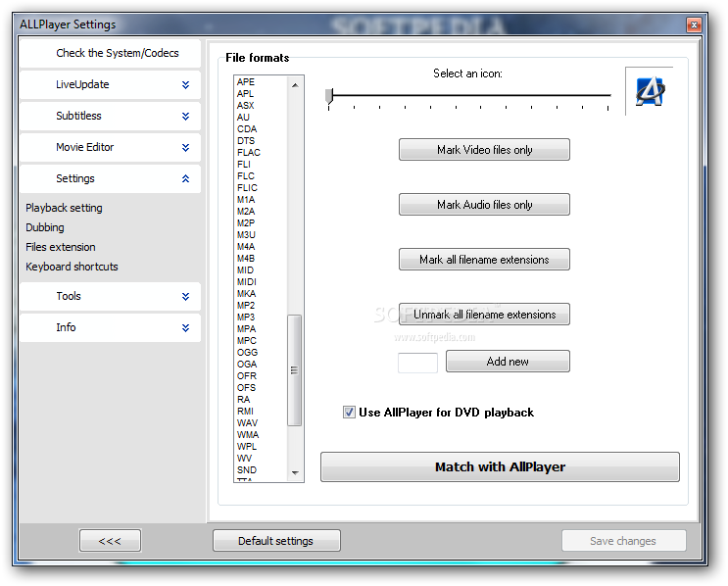The height and width of the screenshot is (586, 728).
Task: Select MP2 in the file formats list
Action: 246,305
